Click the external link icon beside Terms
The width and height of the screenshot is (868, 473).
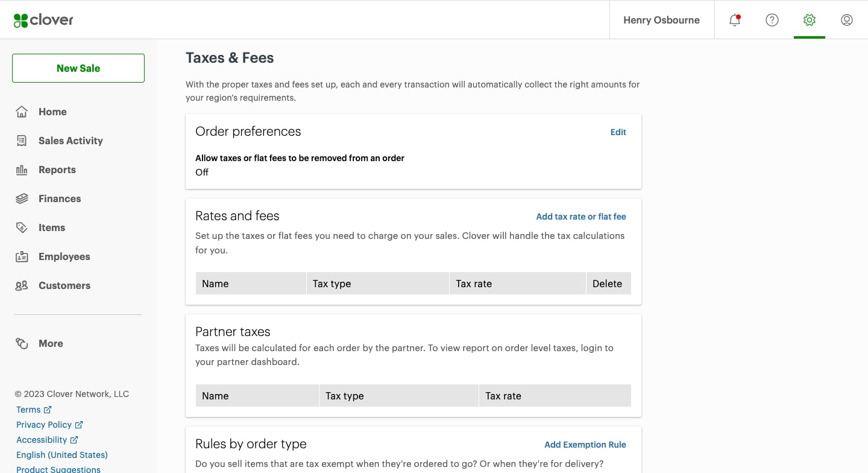[x=48, y=410]
